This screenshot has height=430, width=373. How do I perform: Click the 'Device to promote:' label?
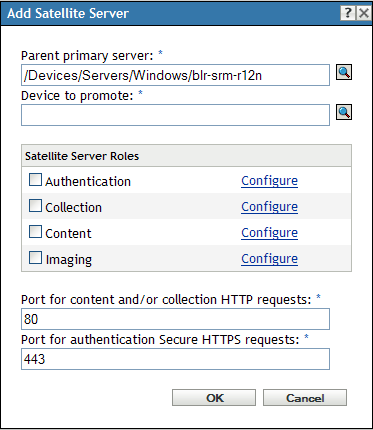(77, 96)
